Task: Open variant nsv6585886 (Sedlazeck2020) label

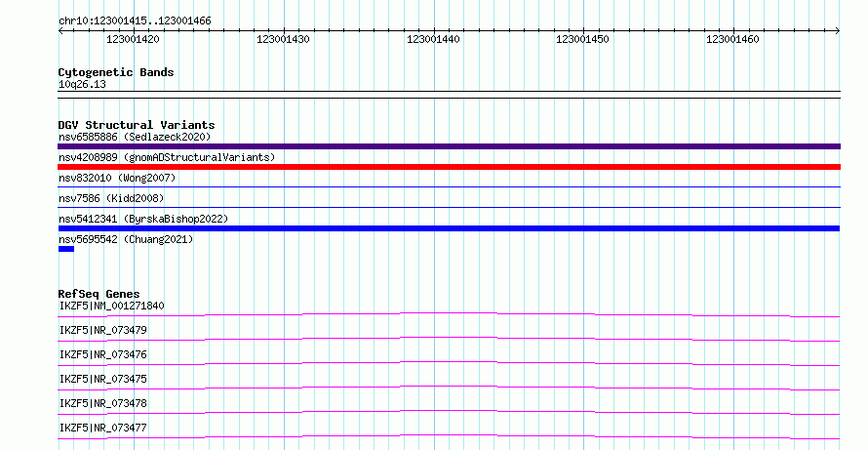Action: tap(135, 137)
